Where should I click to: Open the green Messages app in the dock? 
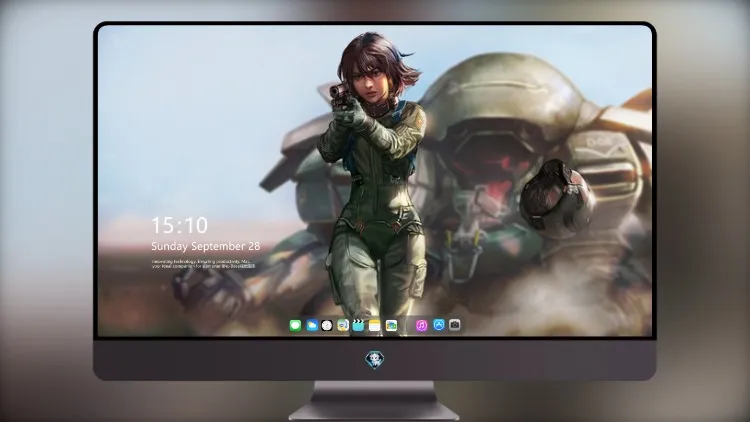tap(296, 325)
